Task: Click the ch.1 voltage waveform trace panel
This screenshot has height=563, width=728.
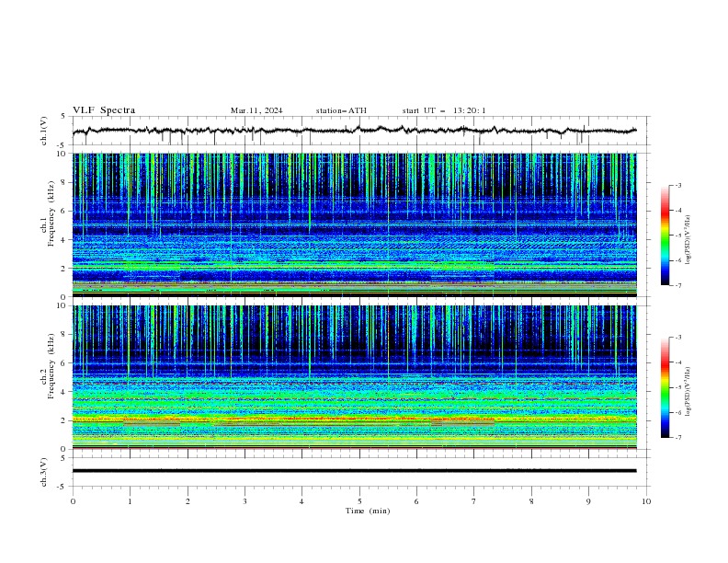Action: [x=360, y=131]
